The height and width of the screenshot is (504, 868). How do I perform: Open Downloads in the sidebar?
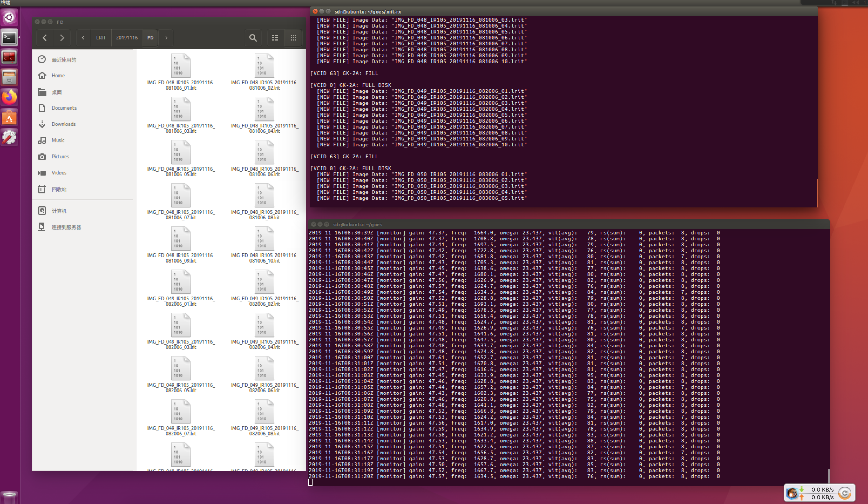point(63,124)
